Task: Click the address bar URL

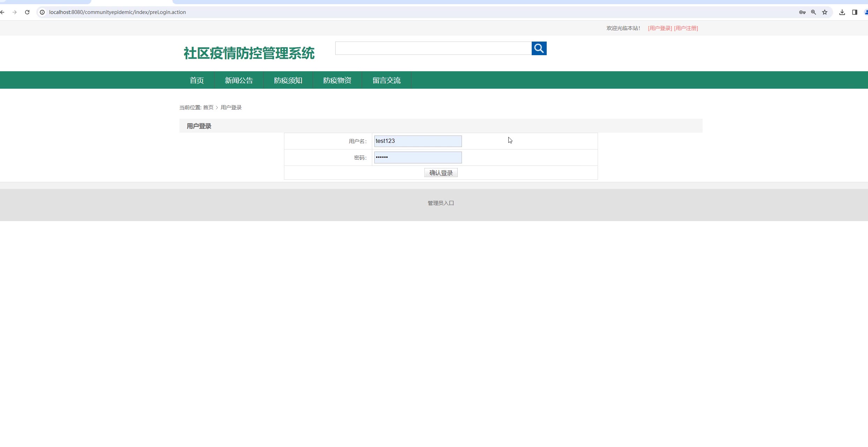Action: click(x=117, y=12)
